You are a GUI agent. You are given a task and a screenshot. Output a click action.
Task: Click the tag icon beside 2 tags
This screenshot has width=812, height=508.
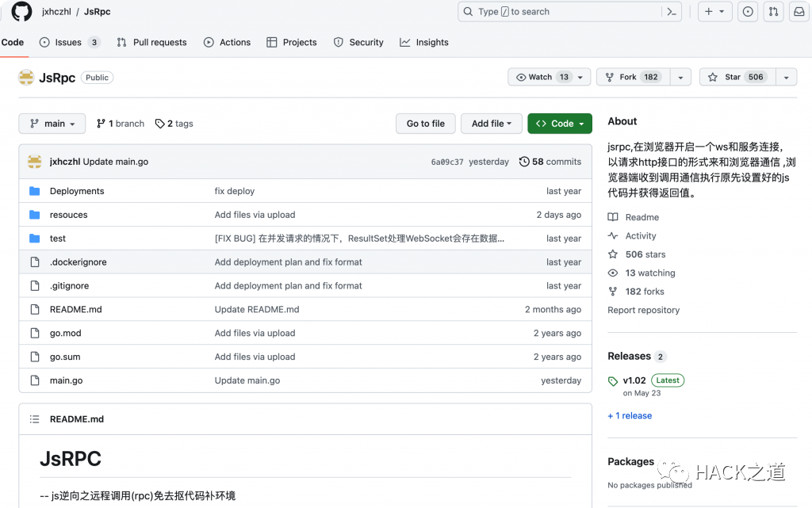click(x=160, y=124)
